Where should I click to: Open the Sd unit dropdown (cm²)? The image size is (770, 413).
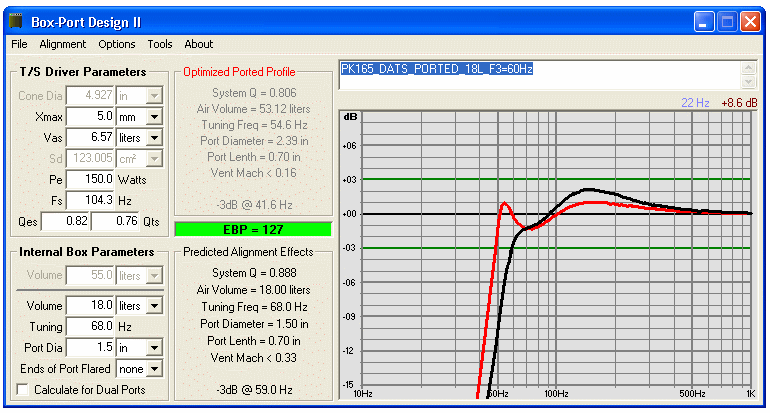click(154, 159)
